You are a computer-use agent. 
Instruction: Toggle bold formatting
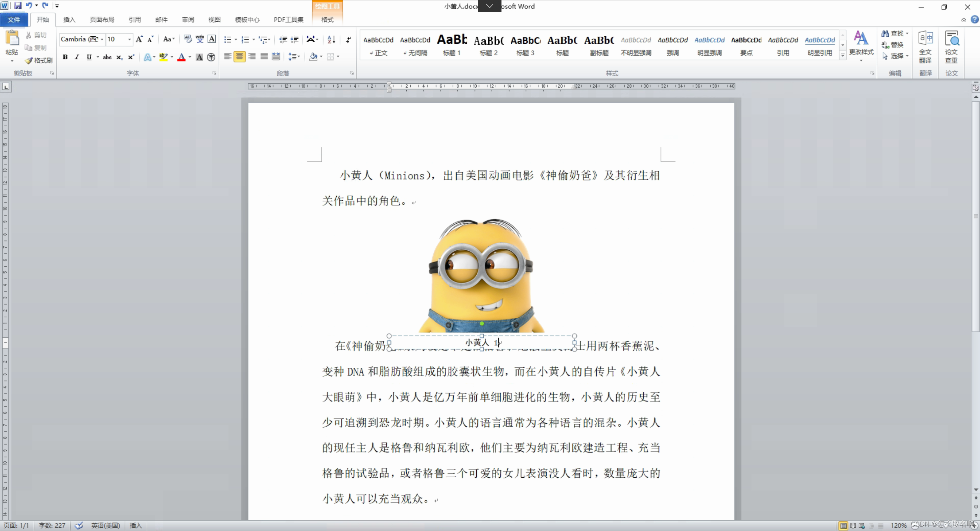pos(65,57)
